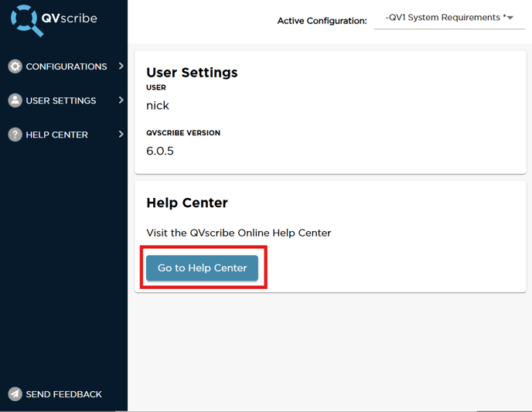The height and width of the screenshot is (412, 532).
Task: Click the Active Configuration label
Action: [x=322, y=21]
